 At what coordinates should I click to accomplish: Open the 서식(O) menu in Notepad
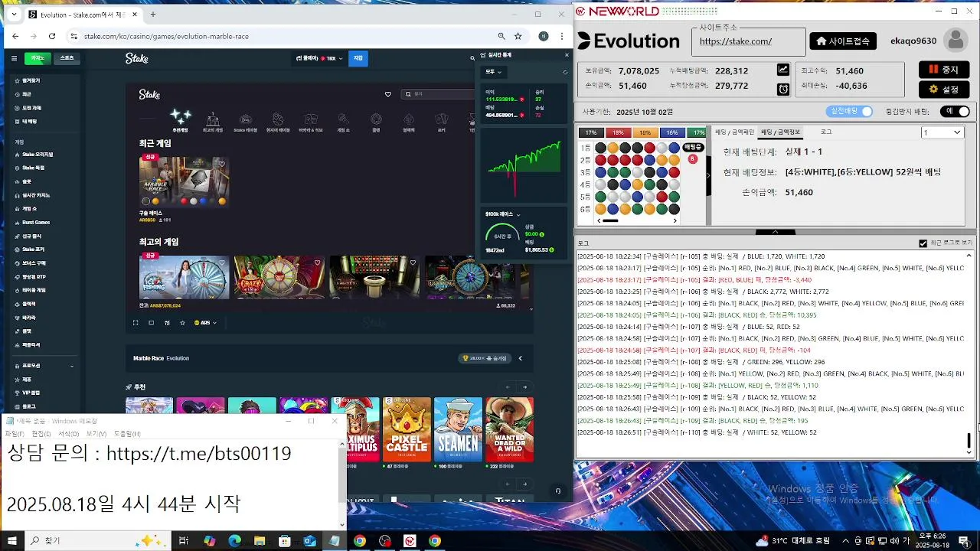click(69, 434)
